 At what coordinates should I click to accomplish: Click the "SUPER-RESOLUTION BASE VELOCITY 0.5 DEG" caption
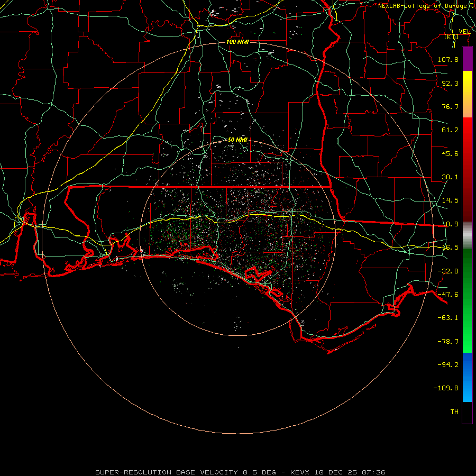click(x=186, y=472)
